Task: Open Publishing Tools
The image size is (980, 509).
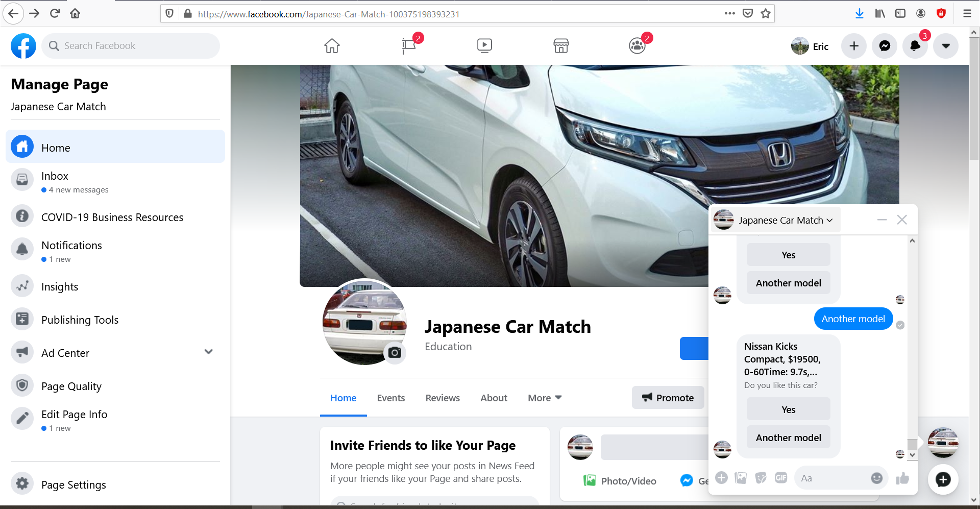Action: tap(115, 320)
